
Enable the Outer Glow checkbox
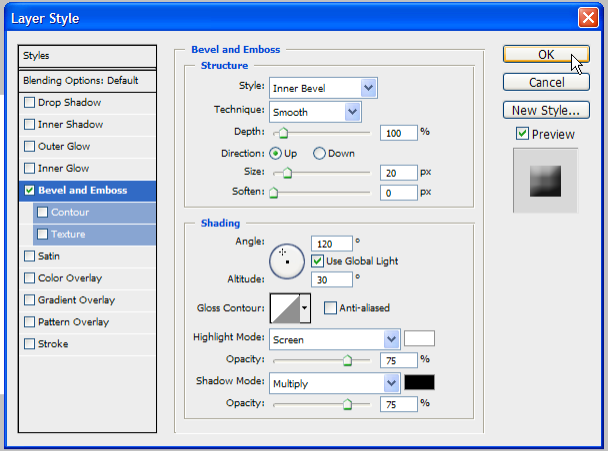click(29, 147)
